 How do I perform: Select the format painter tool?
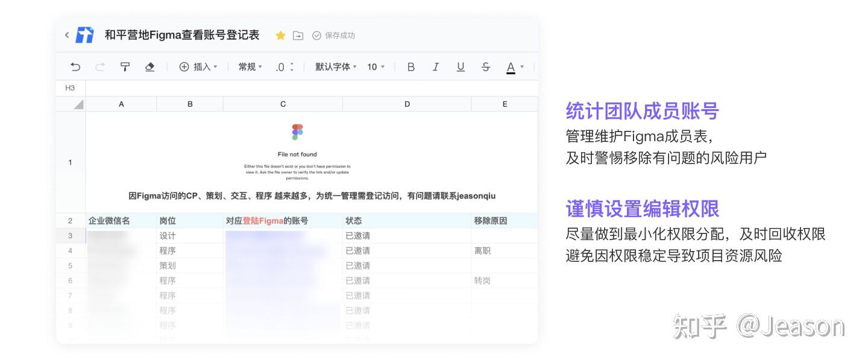click(x=125, y=67)
